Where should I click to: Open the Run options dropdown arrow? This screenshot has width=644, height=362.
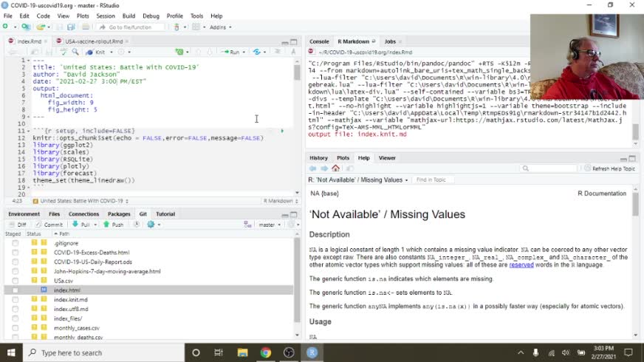coord(244,52)
